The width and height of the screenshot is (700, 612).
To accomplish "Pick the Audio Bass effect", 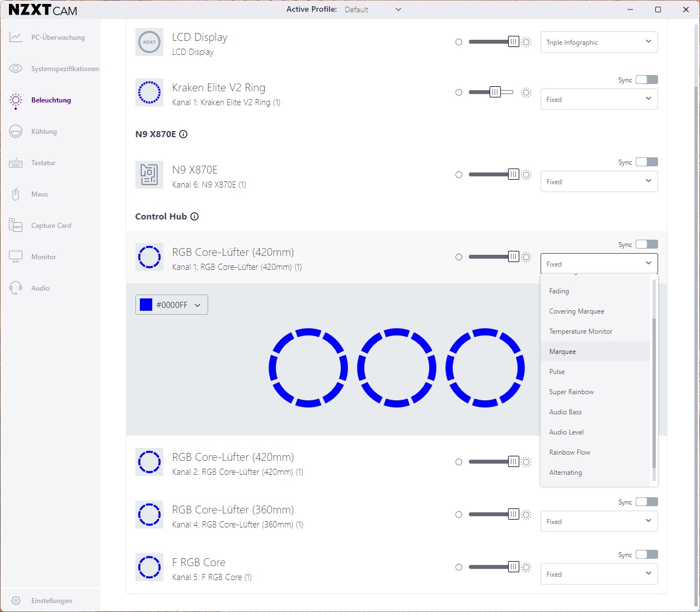I will 595,412.
